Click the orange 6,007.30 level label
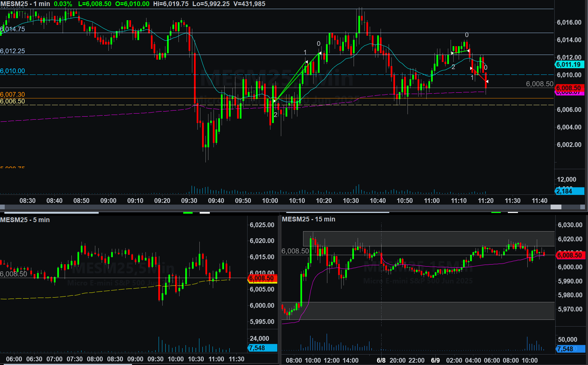Image resolution: width=588 pixels, height=365 pixels. tap(12, 94)
